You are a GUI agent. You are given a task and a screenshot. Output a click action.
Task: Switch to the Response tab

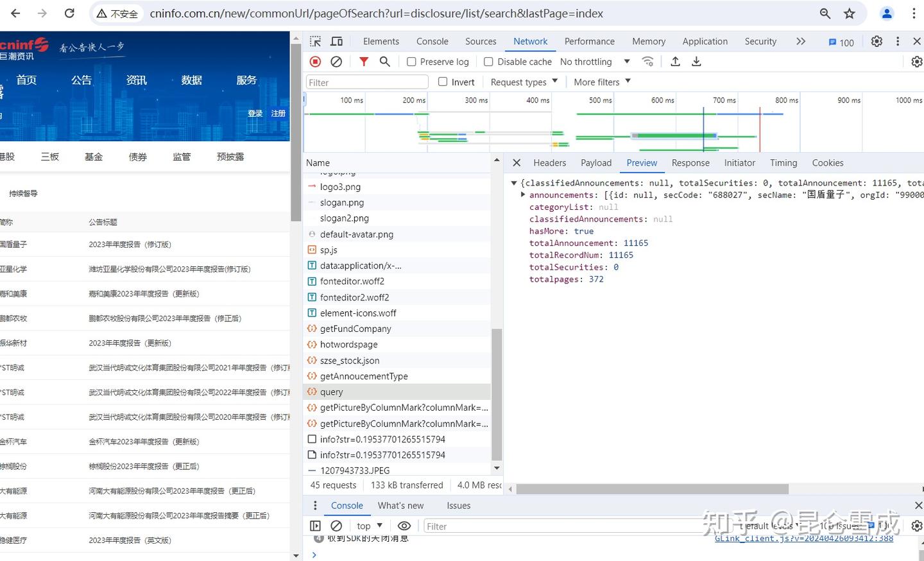[690, 163]
